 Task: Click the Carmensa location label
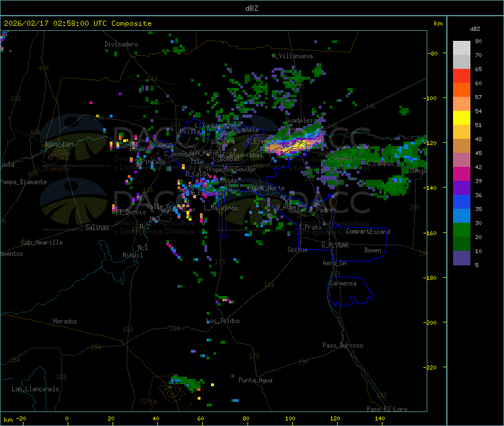tap(343, 283)
